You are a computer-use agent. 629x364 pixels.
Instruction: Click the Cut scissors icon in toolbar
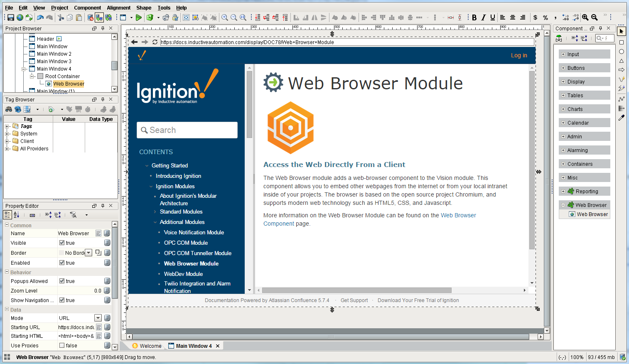(x=61, y=17)
